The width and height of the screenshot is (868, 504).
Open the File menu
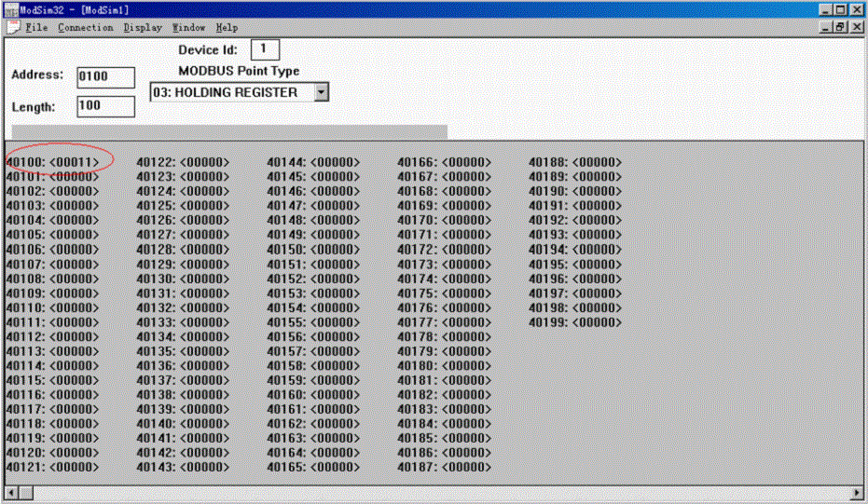[x=36, y=28]
